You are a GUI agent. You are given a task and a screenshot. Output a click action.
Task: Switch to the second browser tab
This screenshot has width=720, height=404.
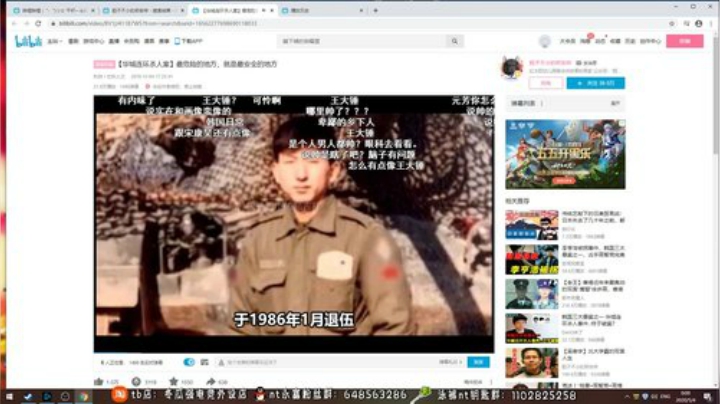pos(142,10)
